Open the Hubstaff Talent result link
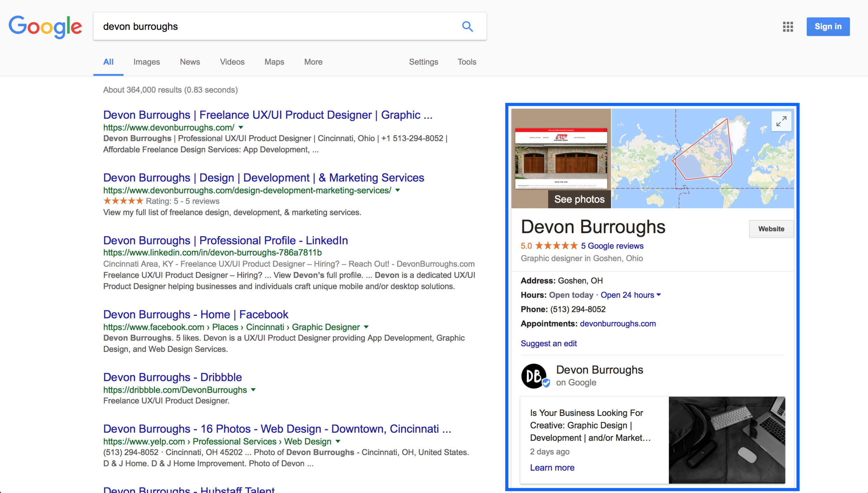This screenshot has height=493, width=868. [189, 489]
